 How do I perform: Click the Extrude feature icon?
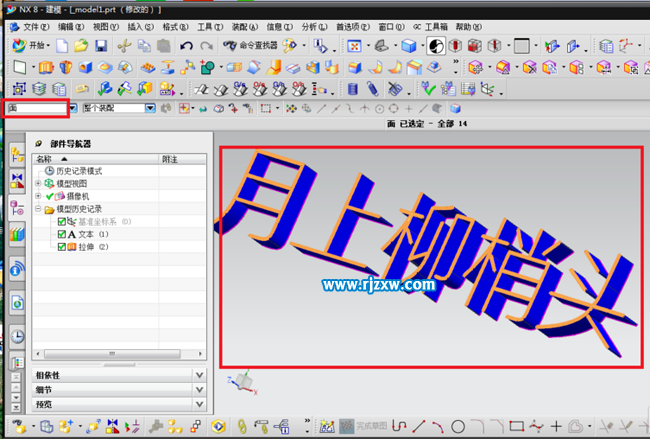(46, 67)
